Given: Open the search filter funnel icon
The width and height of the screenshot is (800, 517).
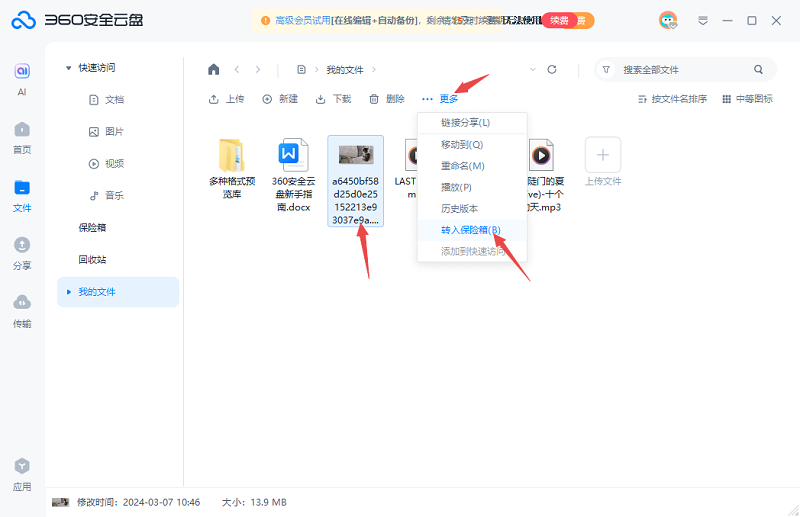Looking at the screenshot, I should 606,69.
